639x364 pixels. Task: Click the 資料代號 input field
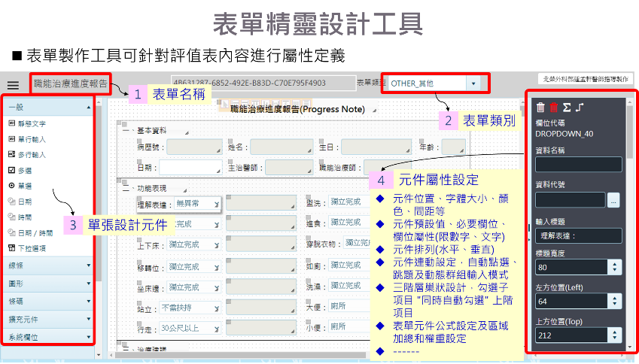click(x=571, y=200)
